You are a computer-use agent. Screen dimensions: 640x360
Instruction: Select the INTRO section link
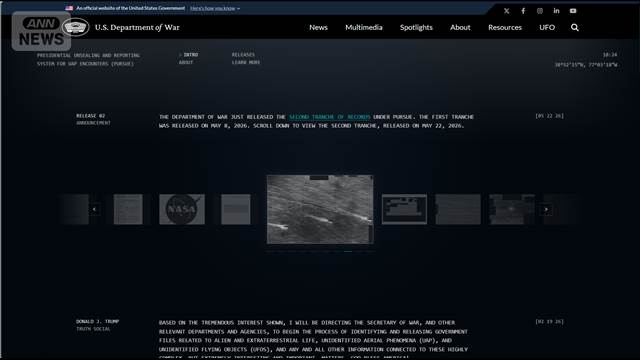click(190, 55)
